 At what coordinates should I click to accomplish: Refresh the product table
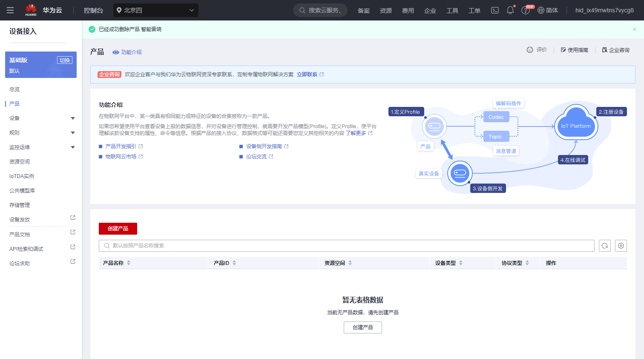click(605, 246)
